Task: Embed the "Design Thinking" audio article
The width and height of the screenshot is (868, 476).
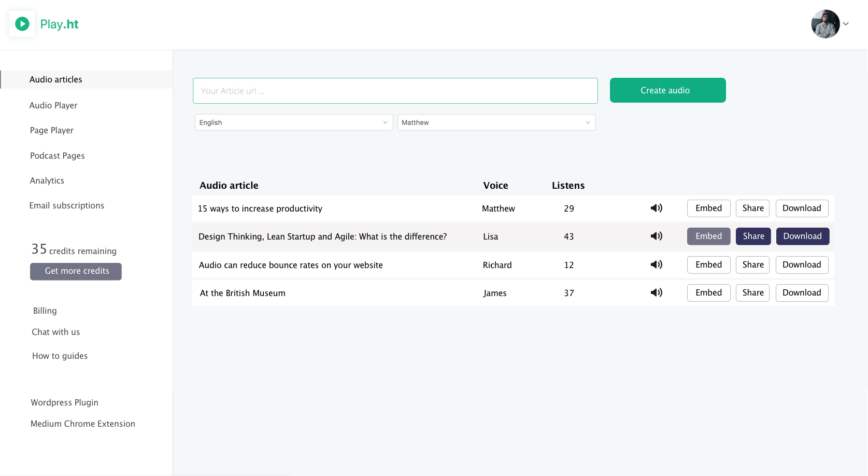Action: pos(708,236)
